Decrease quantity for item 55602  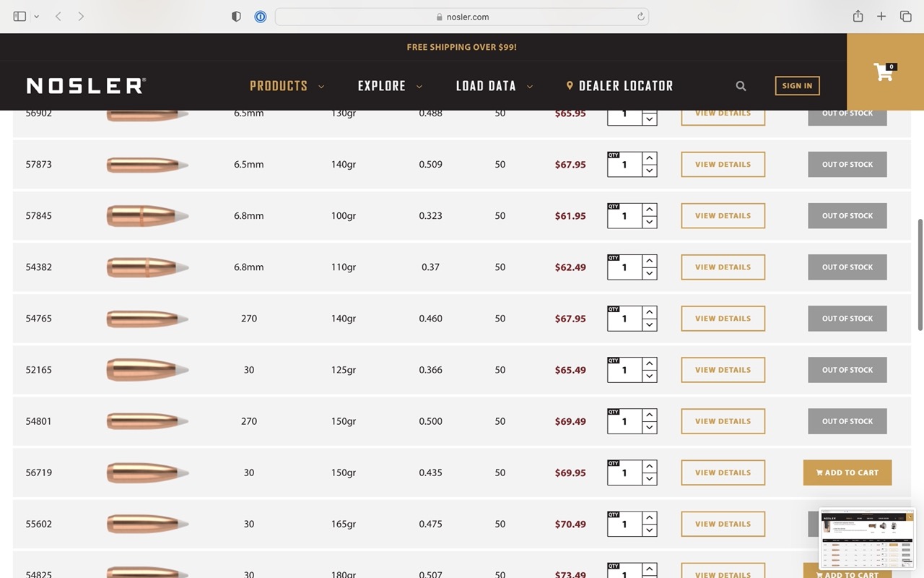tap(650, 530)
